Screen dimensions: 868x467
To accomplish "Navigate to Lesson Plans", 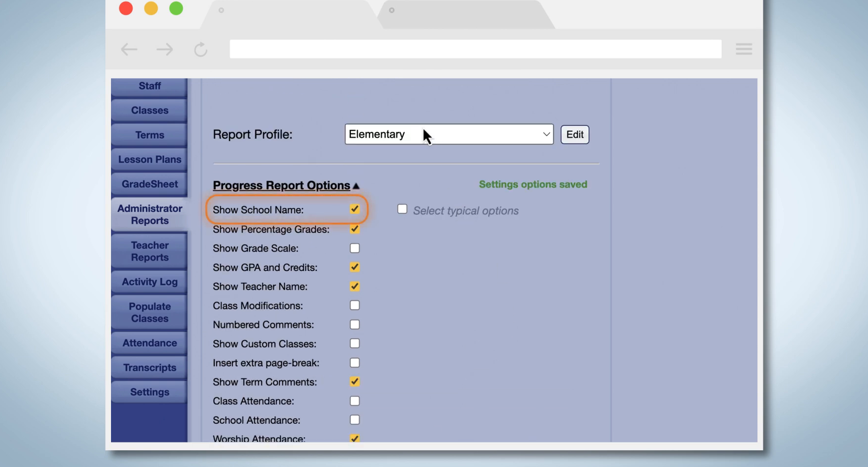I will [149, 160].
